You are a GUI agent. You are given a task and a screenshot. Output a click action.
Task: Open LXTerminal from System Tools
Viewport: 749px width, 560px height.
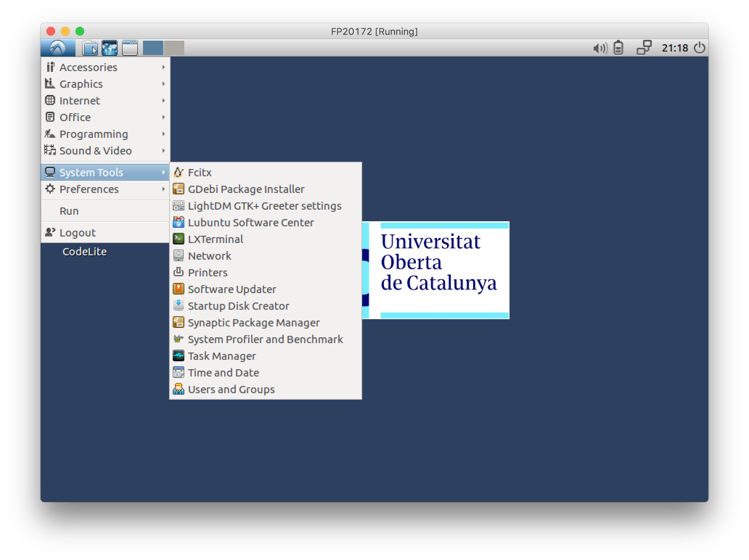[215, 239]
